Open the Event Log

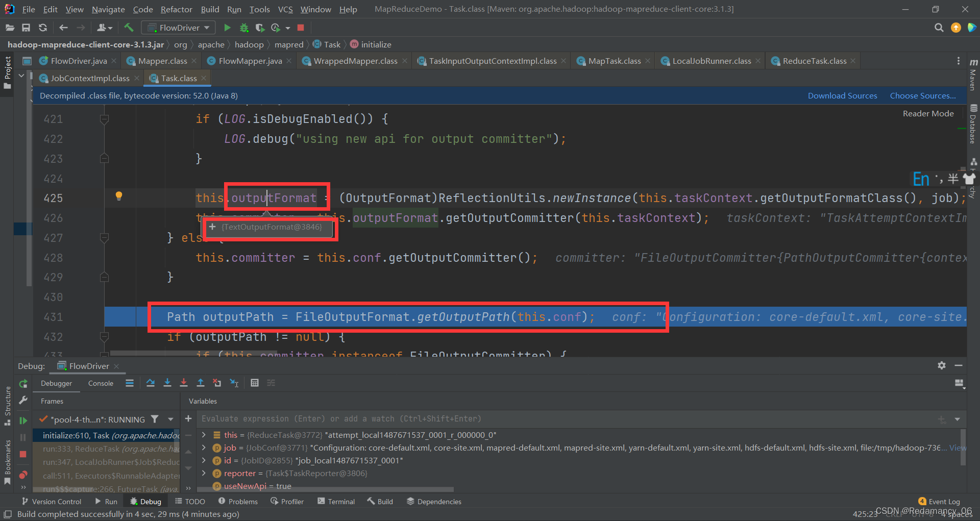point(939,502)
